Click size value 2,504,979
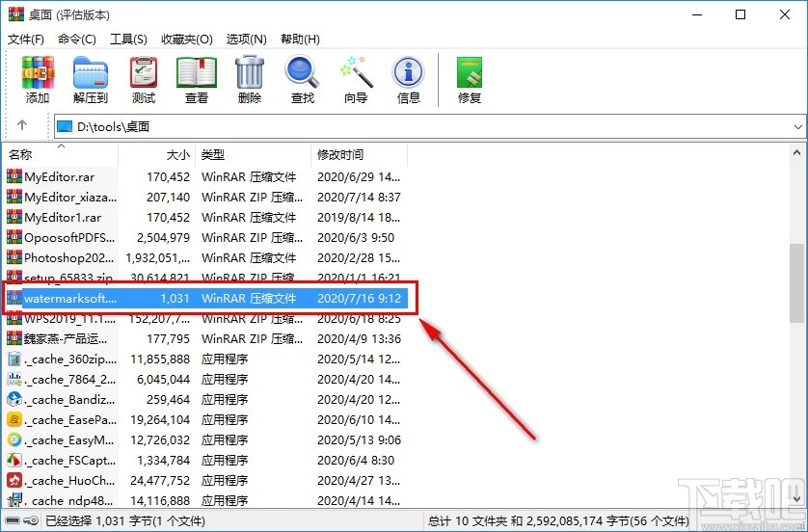This screenshot has width=808, height=532. [163, 237]
